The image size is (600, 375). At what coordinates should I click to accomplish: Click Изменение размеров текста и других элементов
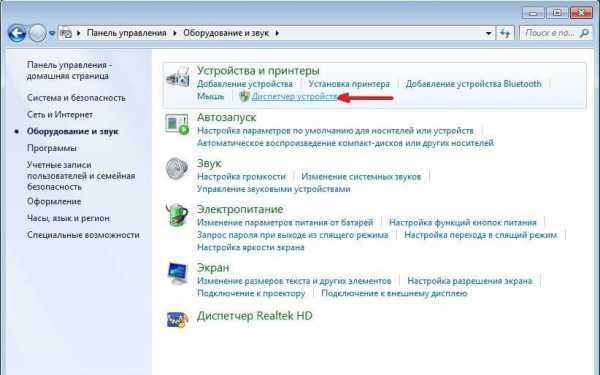pyautogui.click(x=294, y=281)
